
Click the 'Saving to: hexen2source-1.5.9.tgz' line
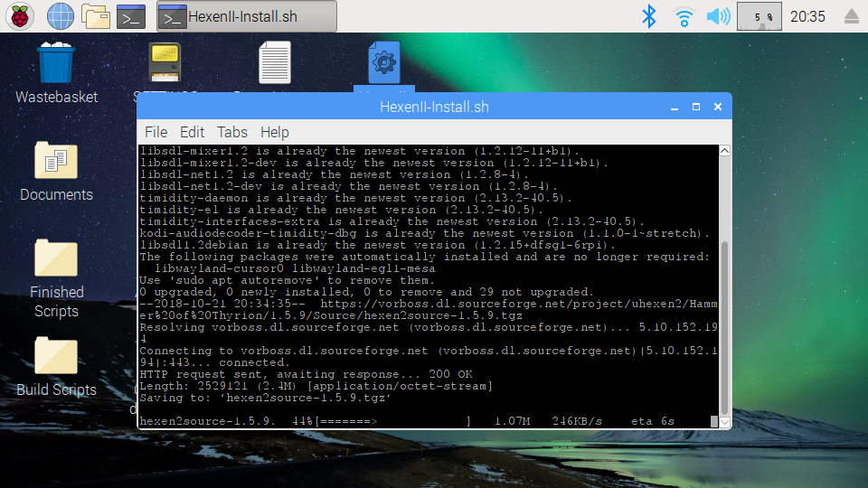[x=266, y=398]
